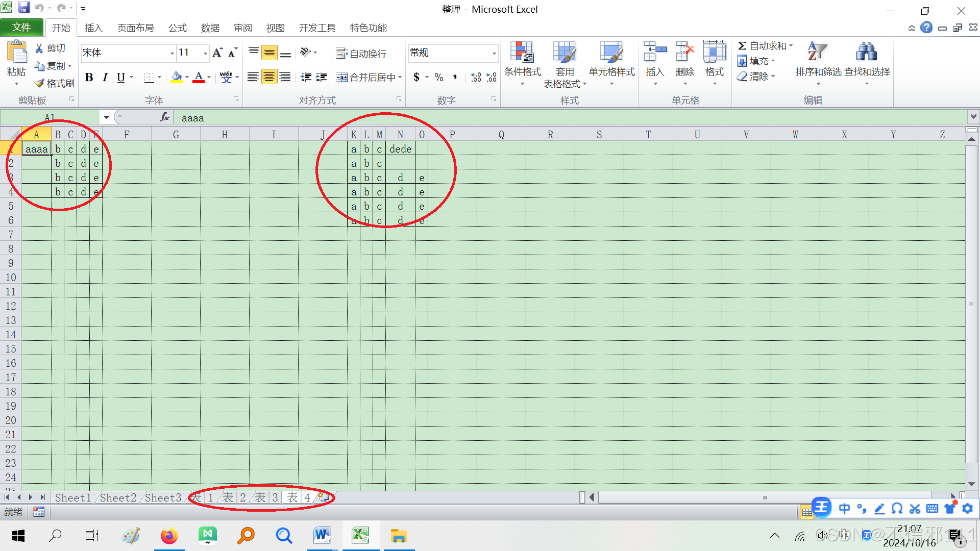Toggle Bold formatting
Screen dimensions: 980x551
89,77
